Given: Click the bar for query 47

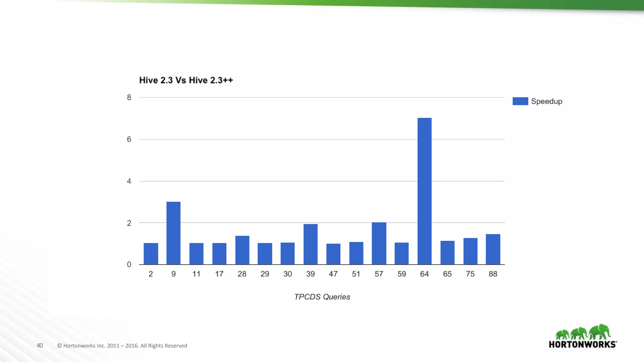Looking at the screenshot, I should 333,254.
